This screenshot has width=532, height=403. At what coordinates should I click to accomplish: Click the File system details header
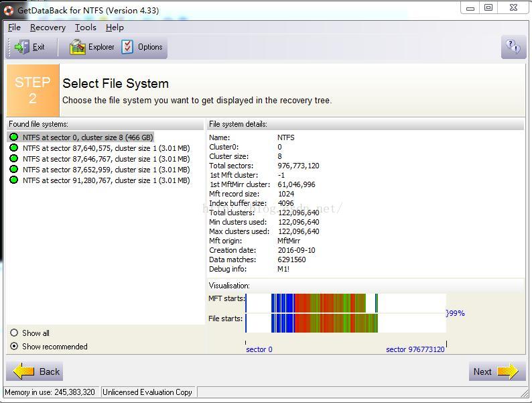tap(238, 124)
